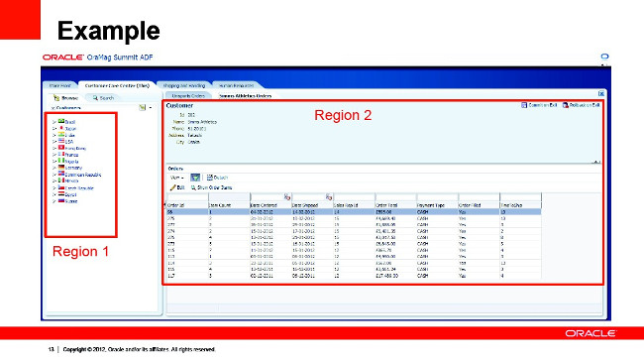644x362 pixels.
Task: Click the Japan flag icon in the tree
Action: [x=61, y=128]
